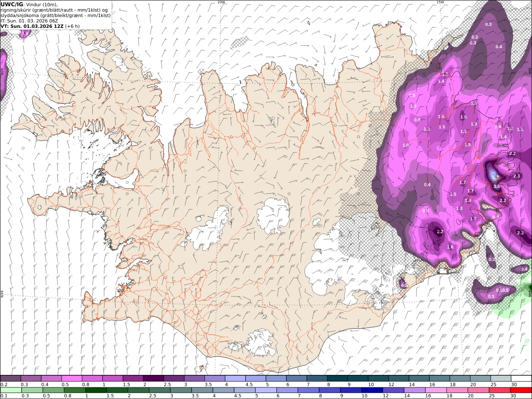Click lower legend swatch between 0.1 and 0.3
The width and height of the screenshot is (532, 399).
coord(11,390)
